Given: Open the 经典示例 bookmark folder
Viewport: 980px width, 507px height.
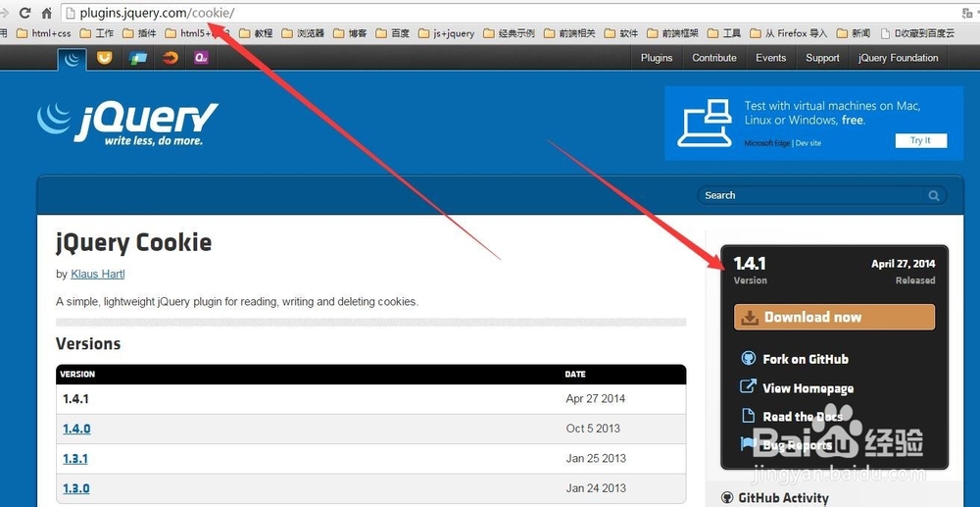Looking at the screenshot, I should point(509,33).
